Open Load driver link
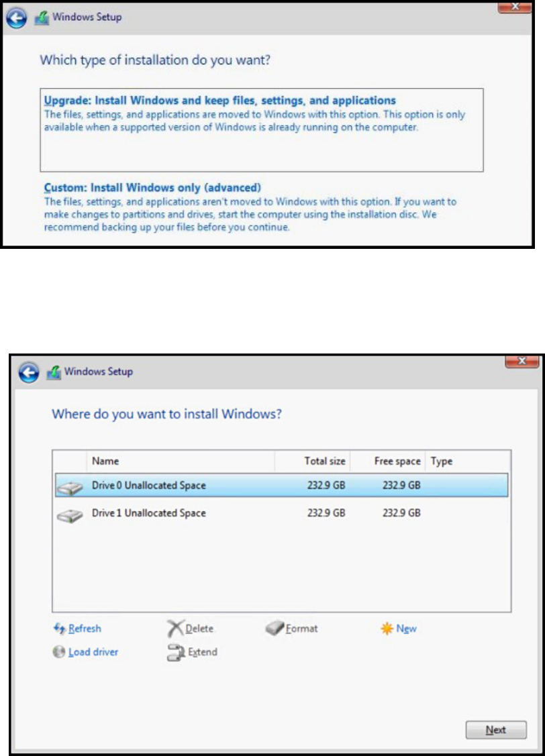This screenshot has height=756, width=545. tap(93, 652)
